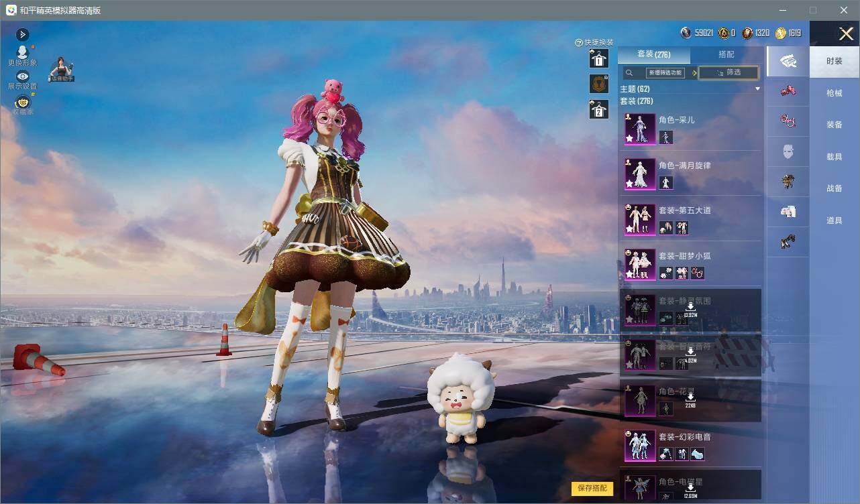Open the 收藏家 collector badge icon

[x=22, y=102]
